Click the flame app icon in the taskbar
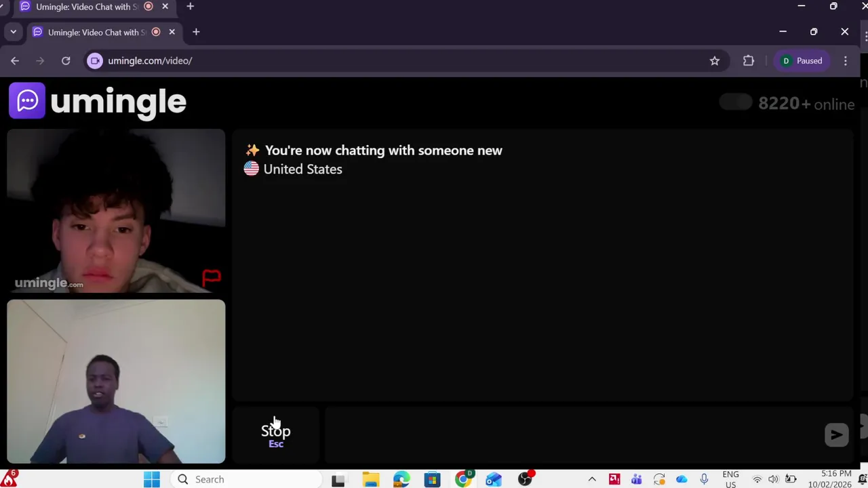The width and height of the screenshot is (868, 488). [x=9, y=479]
